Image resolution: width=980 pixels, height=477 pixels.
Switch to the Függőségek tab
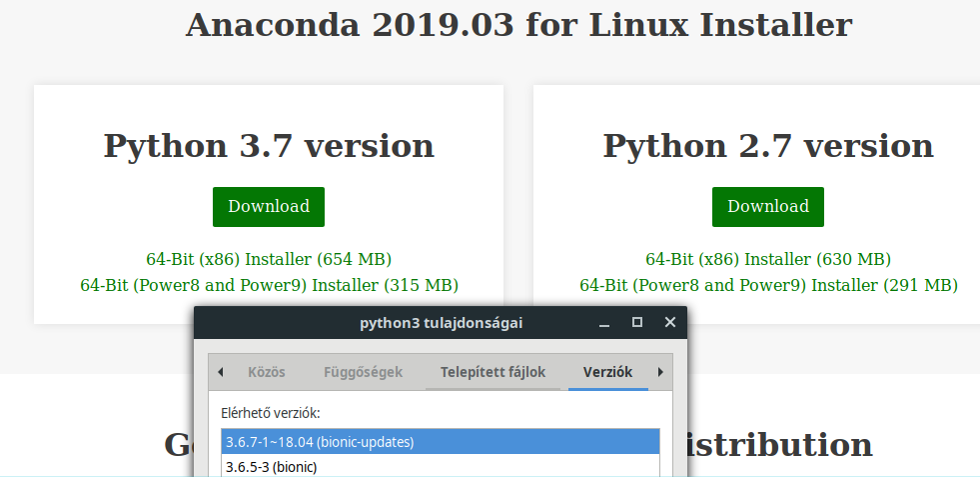pyautogui.click(x=363, y=372)
